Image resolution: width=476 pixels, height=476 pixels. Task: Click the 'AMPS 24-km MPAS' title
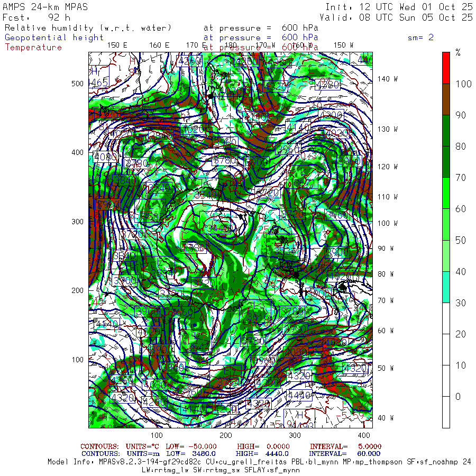tap(45, 7)
